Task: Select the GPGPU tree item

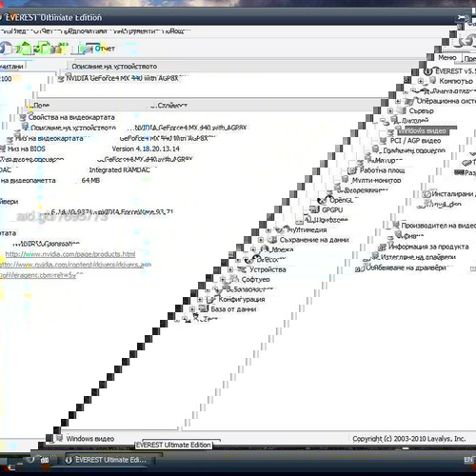Action: click(332, 210)
